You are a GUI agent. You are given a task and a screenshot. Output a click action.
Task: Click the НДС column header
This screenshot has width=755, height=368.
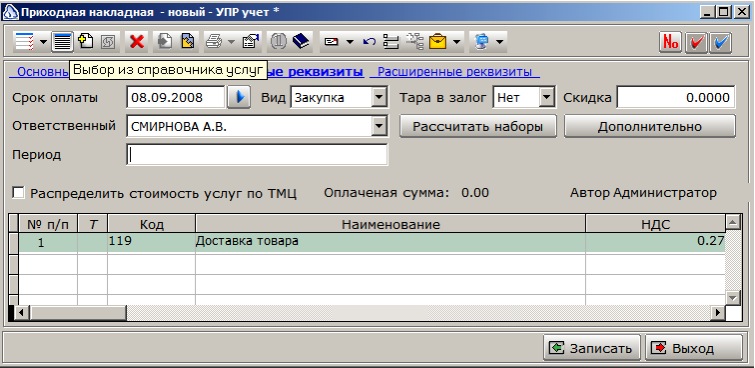pos(655,224)
